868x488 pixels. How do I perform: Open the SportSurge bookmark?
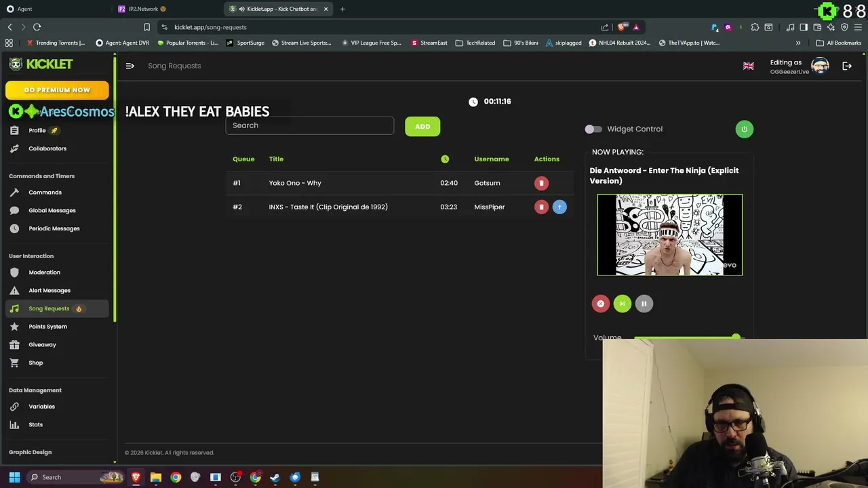245,43
